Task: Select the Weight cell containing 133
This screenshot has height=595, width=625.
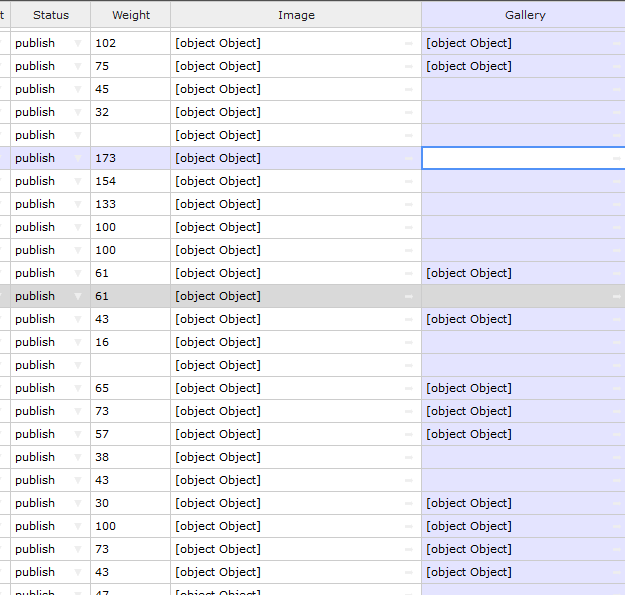Action: [x=106, y=204]
